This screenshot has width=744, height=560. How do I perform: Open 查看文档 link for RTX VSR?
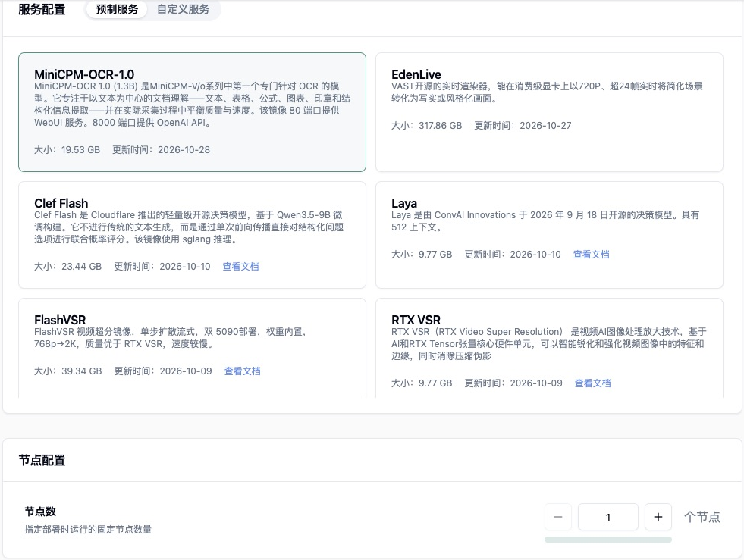tap(592, 383)
